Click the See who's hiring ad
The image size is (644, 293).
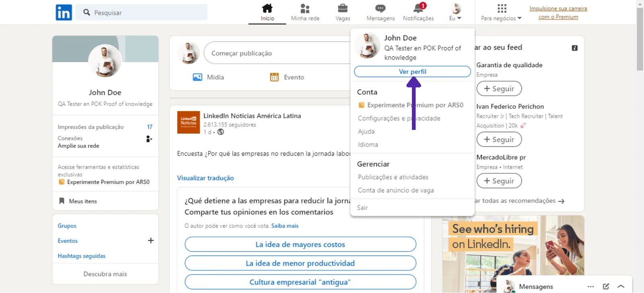pos(513,254)
